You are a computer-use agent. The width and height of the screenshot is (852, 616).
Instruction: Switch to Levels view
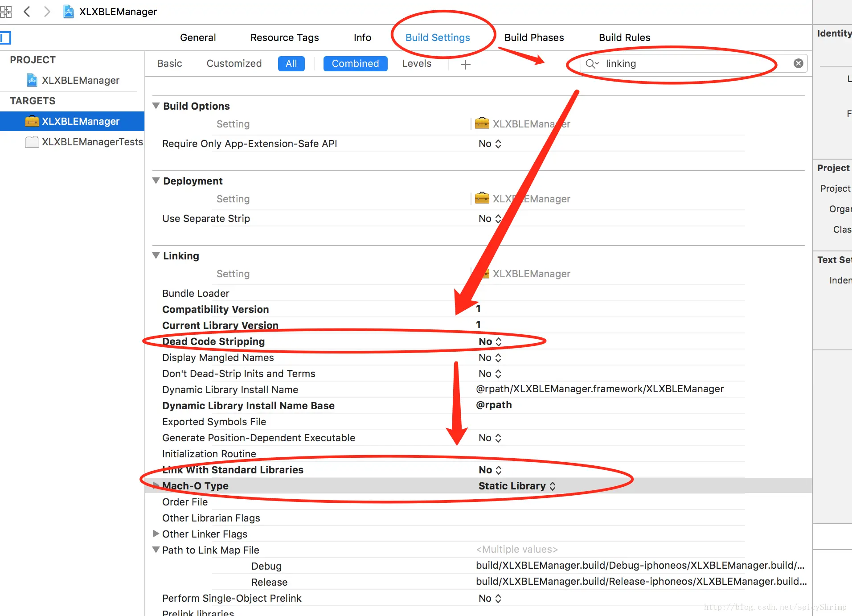click(x=417, y=63)
